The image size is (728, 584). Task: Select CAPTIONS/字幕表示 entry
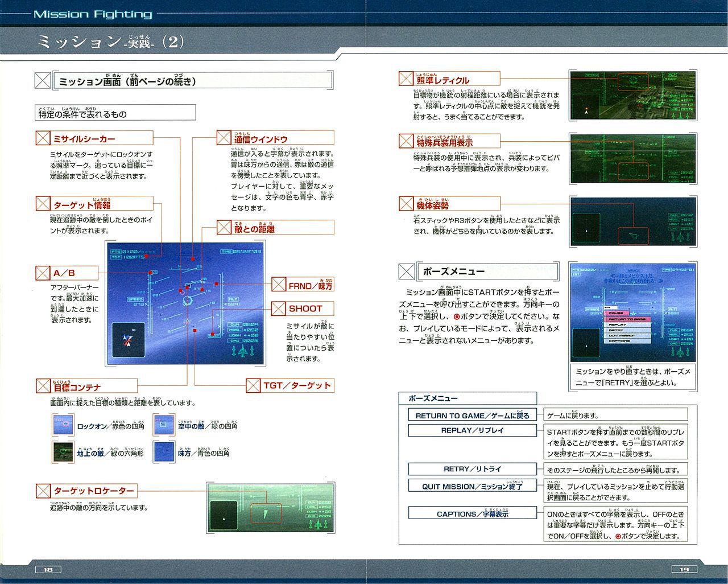pos(473,513)
